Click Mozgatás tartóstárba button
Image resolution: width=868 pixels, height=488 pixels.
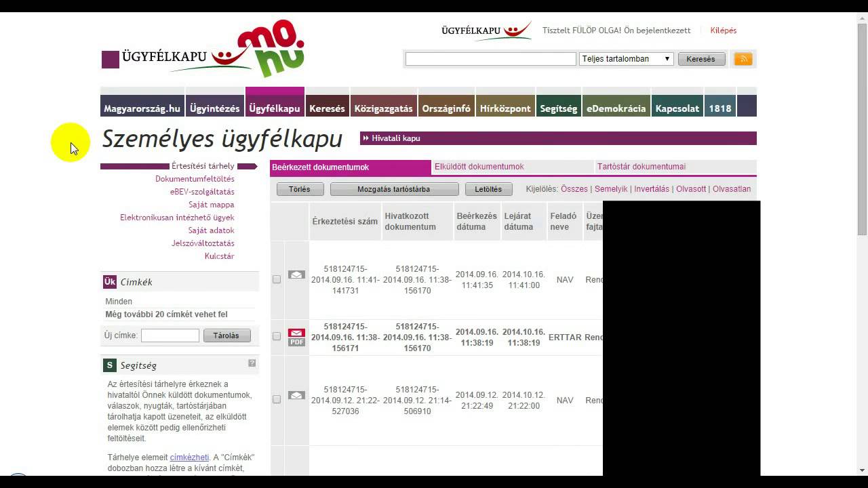[394, 189]
